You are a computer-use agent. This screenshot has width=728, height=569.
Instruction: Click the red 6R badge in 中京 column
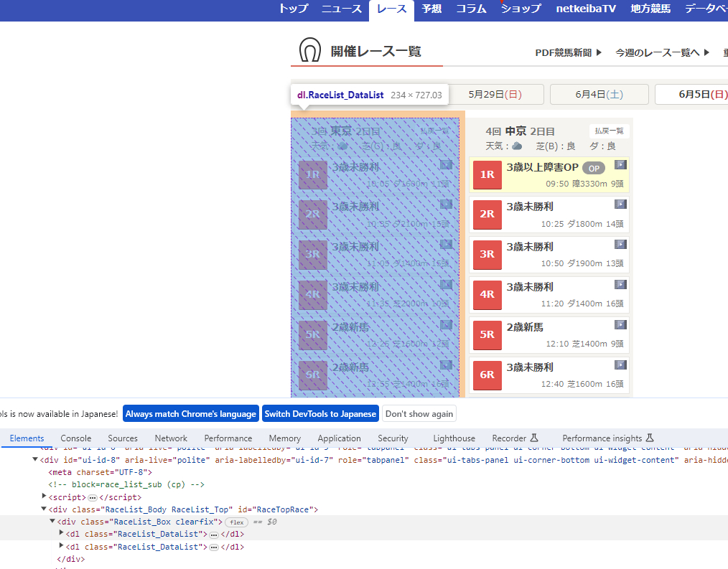[487, 375]
